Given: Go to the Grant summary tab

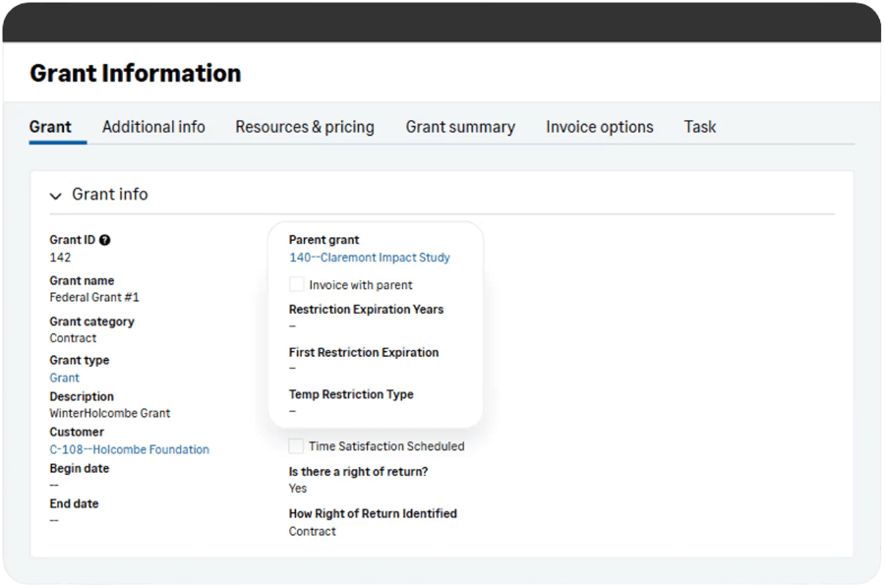Looking at the screenshot, I should 460,127.
